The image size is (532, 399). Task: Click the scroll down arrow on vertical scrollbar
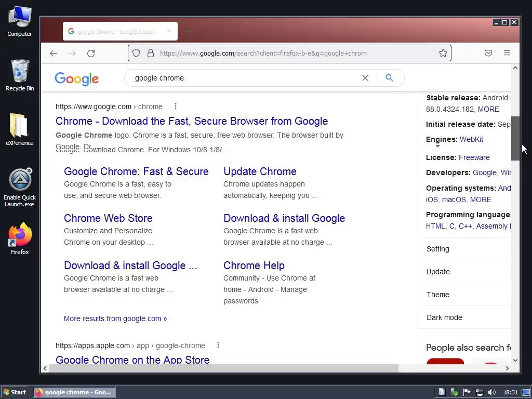pyautogui.click(x=515, y=361)
